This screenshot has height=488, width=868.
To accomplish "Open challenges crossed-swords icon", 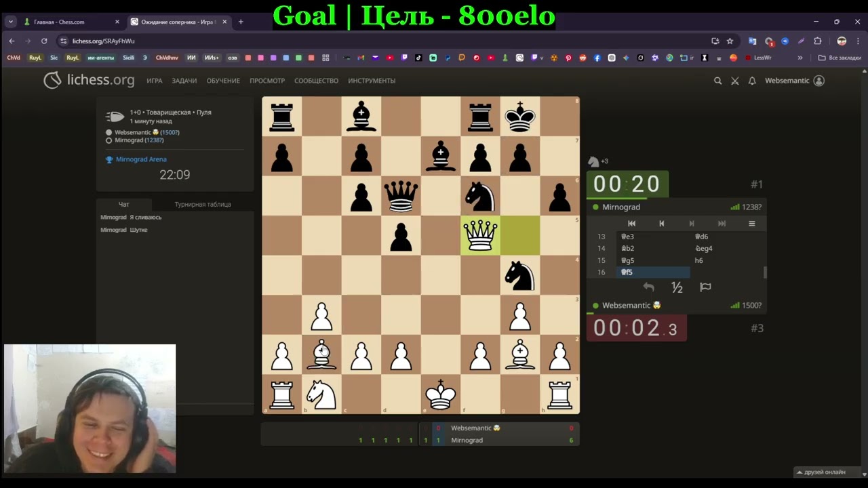I will pos(735,81).
